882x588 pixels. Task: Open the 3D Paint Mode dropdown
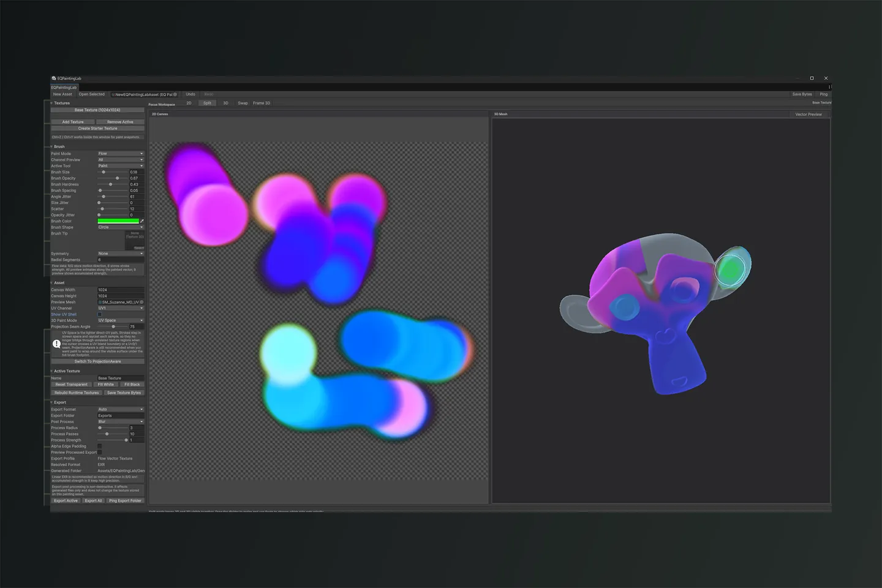tap(121, 320)
